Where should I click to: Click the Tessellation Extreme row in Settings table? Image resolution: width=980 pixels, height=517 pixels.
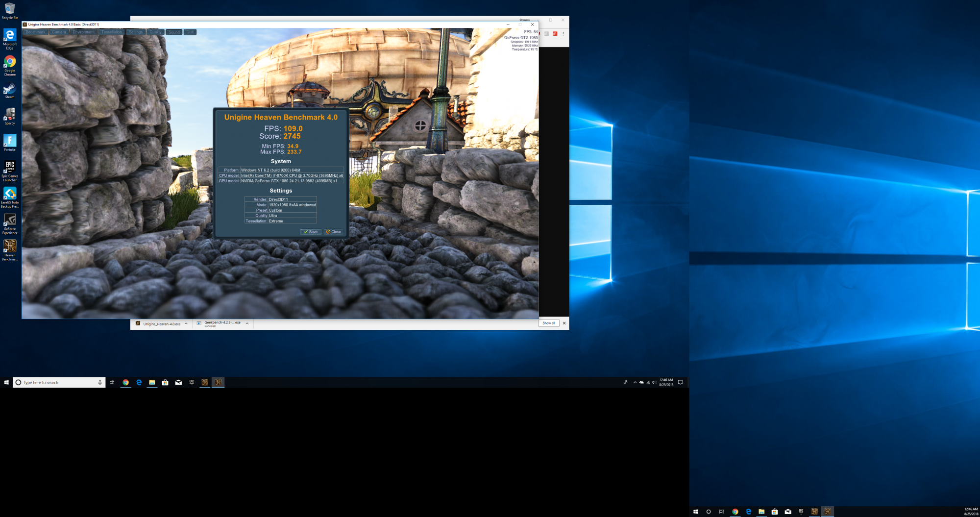[x=281, y=221]
